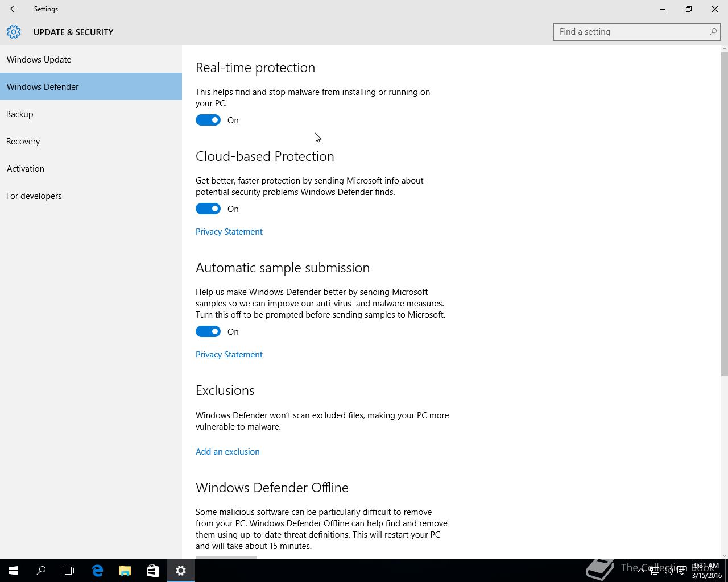
Task: Click the Windows Defender Offline heading
Action: click(x=272, y=488)
